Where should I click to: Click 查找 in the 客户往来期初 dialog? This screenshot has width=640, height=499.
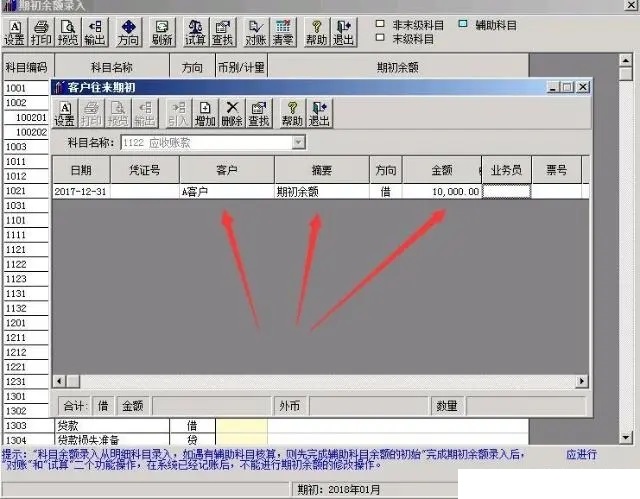[x=259, y=113]
